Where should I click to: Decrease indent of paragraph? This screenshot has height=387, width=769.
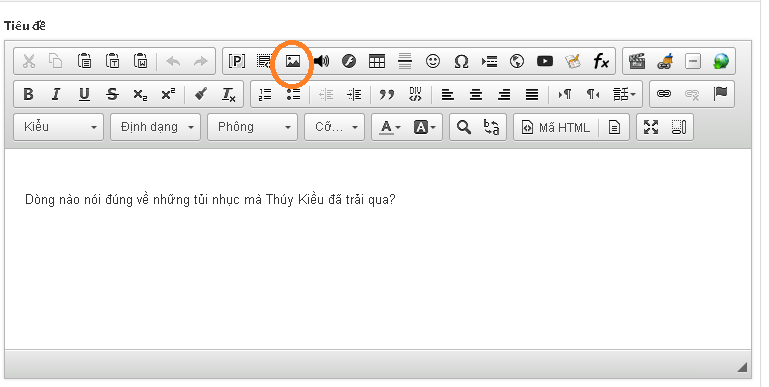pyautogui.click(x=326, y=94)
